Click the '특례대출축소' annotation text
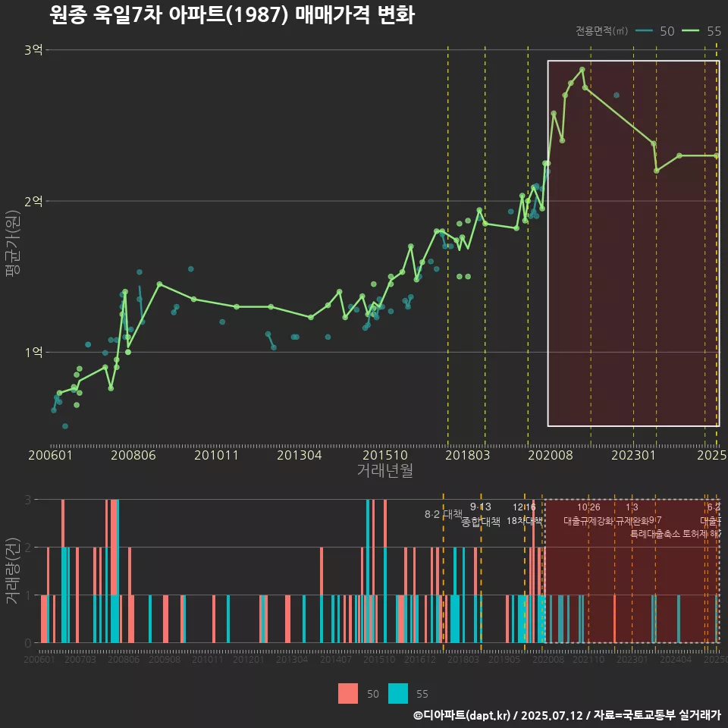 point(655,534)
